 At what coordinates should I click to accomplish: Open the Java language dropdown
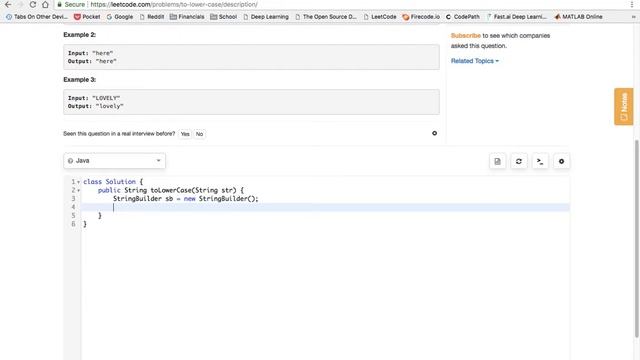click(x=114, y=161)
